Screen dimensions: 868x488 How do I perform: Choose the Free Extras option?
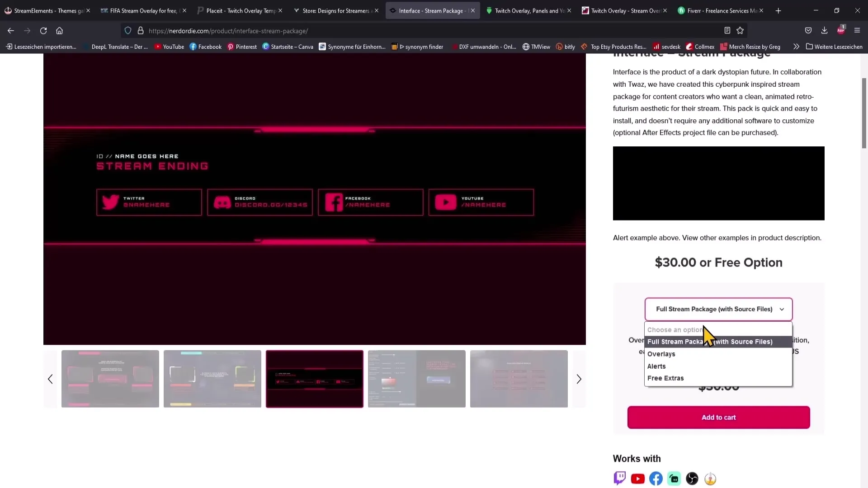pos(718,378)
